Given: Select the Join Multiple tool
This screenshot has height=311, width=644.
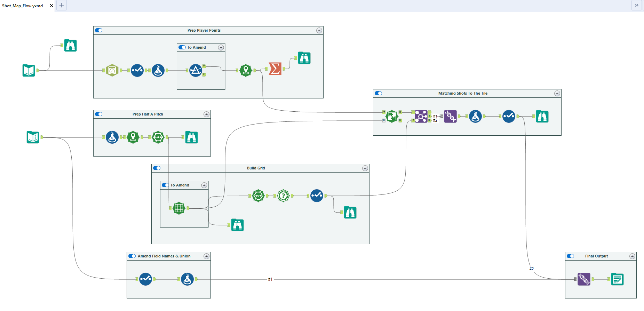Looking at the screenshot, I should [421, 116].
